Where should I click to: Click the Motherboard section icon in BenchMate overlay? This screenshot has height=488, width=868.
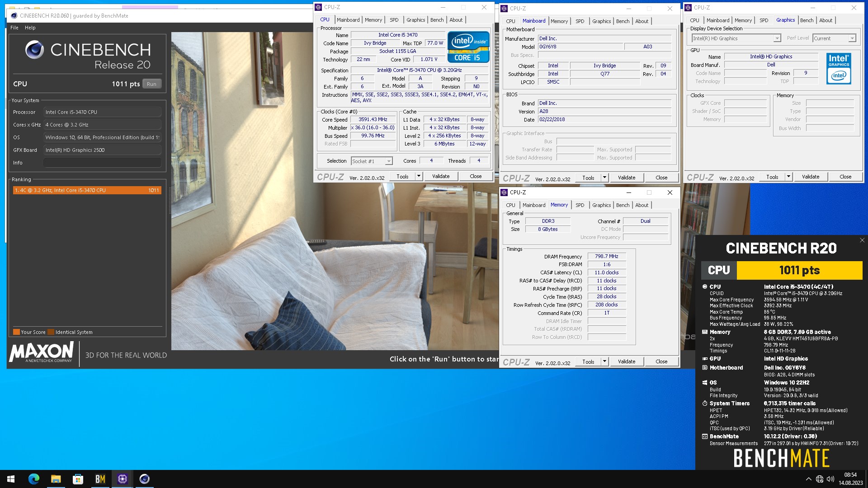click(704, 367)
